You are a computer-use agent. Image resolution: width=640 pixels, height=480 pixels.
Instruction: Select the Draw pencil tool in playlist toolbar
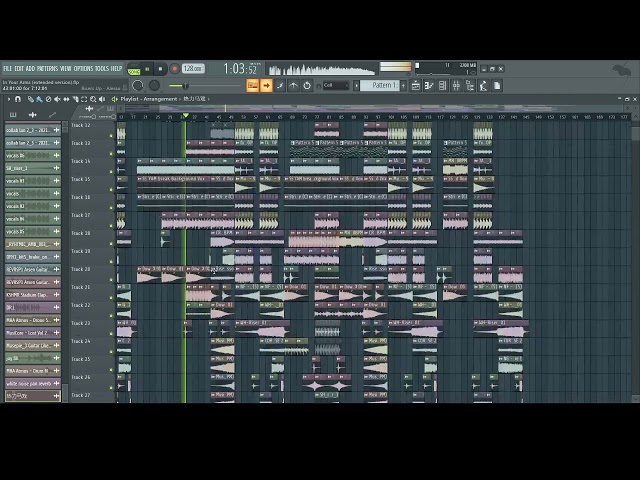(x=31, y=99)
